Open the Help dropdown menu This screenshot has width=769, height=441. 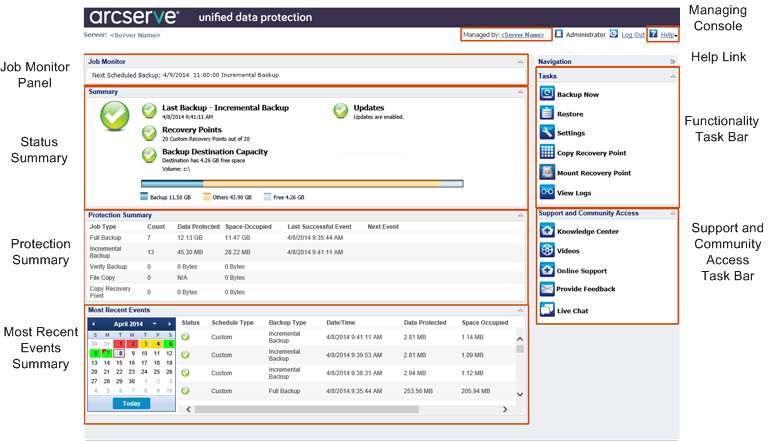[x=668, y=34]
